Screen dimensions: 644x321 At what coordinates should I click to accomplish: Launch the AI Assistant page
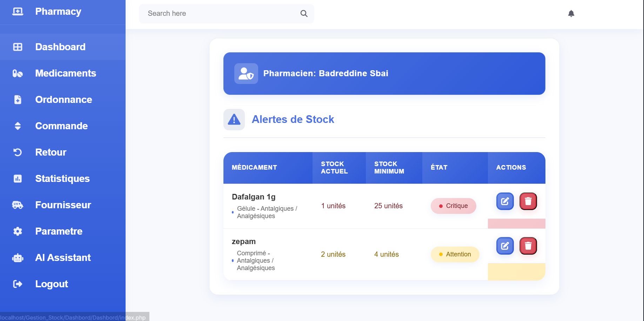click(63, 258)
